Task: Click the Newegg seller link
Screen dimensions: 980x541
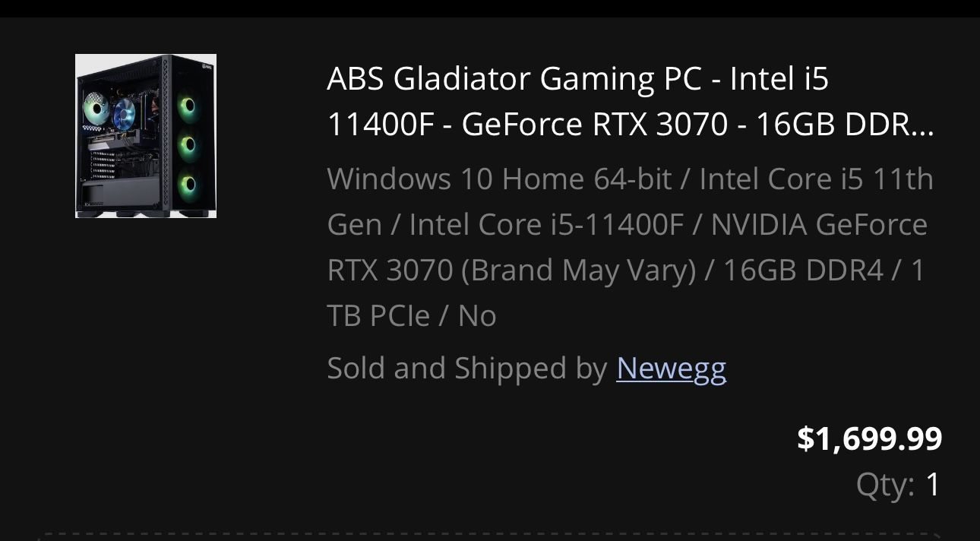Action: [x=672, y=368]
